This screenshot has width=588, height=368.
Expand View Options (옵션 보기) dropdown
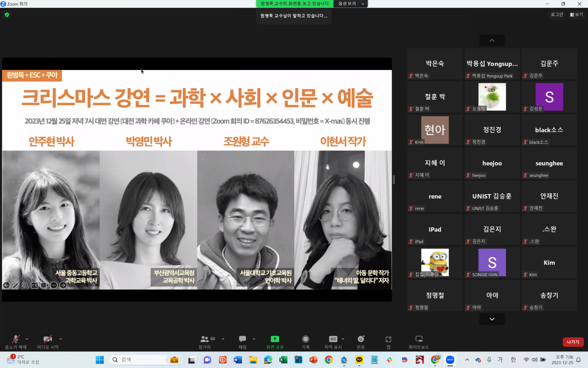click(351, 4)
